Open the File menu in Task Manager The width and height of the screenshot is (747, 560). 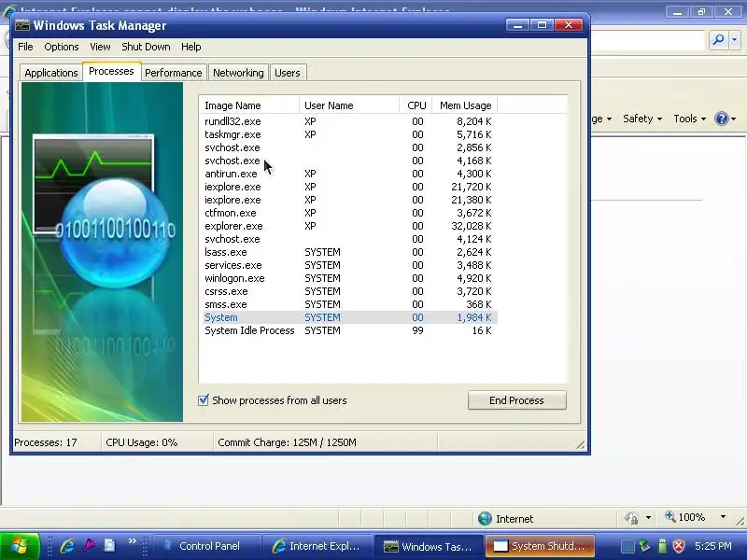[x=25, y=47]
